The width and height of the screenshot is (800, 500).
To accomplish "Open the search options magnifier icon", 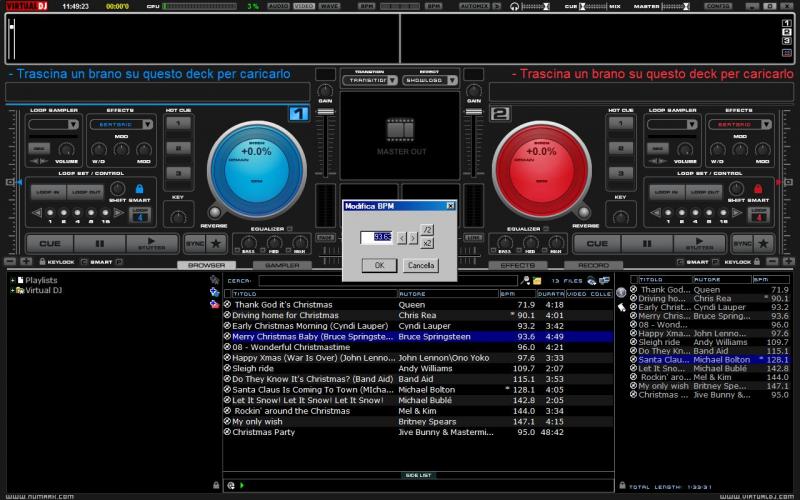I will (525, 281).
